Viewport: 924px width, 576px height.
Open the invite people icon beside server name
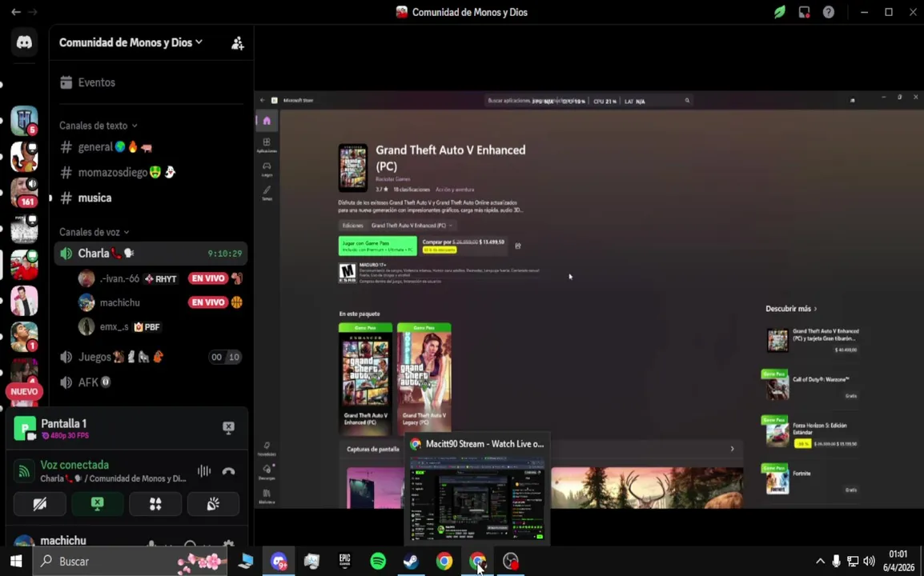click(x=238, y=43)
